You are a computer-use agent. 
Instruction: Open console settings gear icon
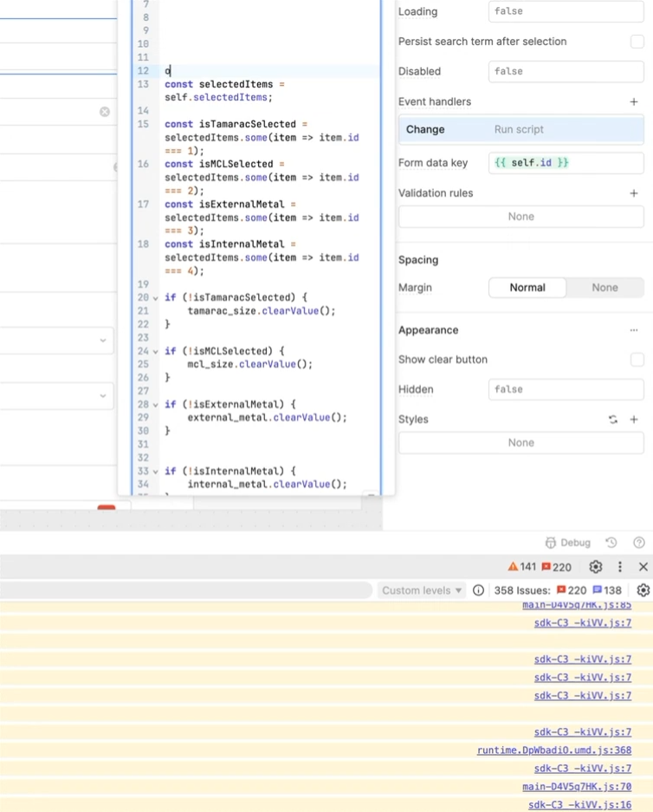pyautogui.click(x=643, y=590)
